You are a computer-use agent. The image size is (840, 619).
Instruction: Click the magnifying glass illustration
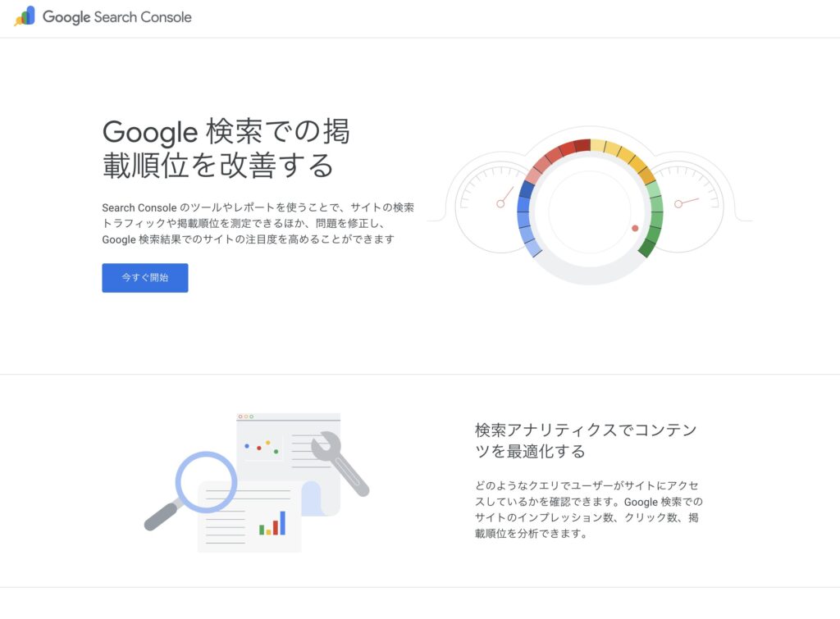(203, 482)
